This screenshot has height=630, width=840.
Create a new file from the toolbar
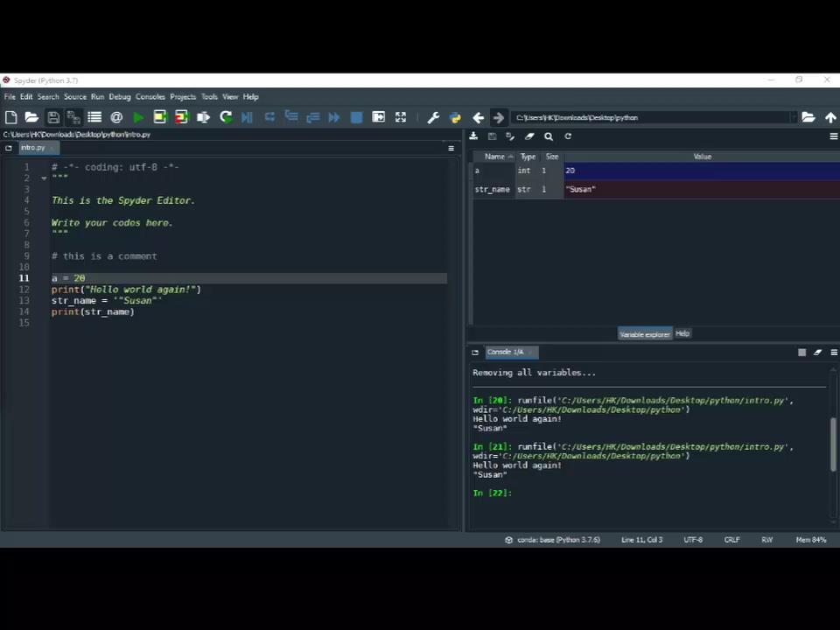10,117
